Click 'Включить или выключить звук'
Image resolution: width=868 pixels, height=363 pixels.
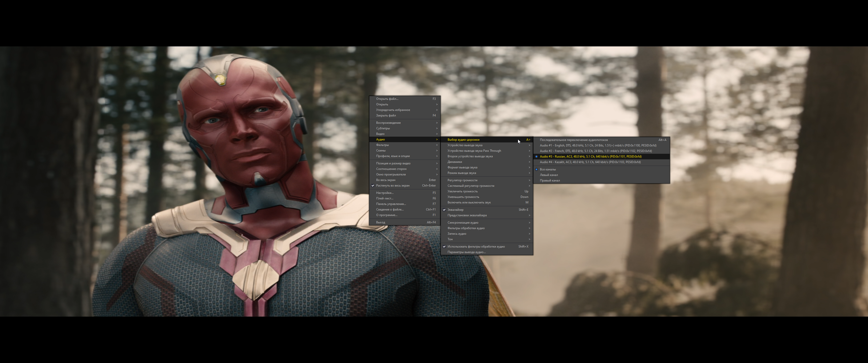click(x=487, y=202)
